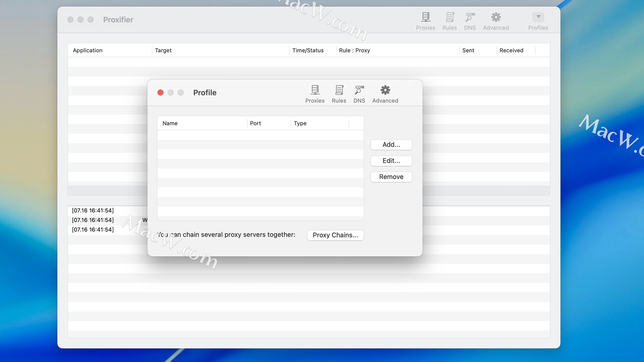Open the Proxy Chains... dialog
The image size is (644, 362).
click(335, 235)
